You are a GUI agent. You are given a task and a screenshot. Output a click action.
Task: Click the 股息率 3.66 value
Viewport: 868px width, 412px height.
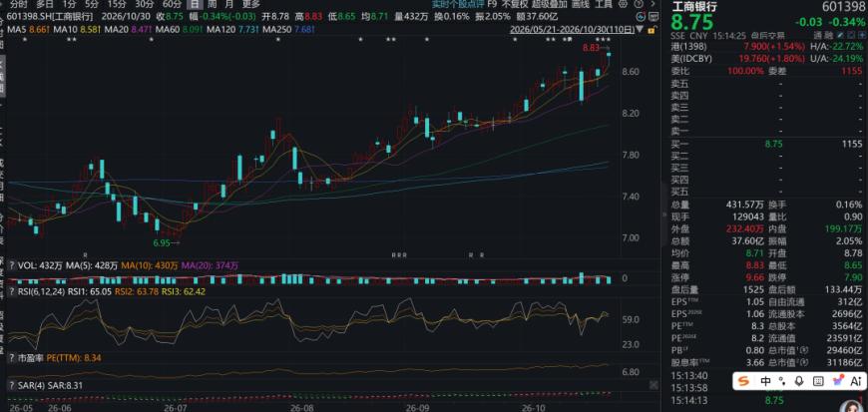756,363
